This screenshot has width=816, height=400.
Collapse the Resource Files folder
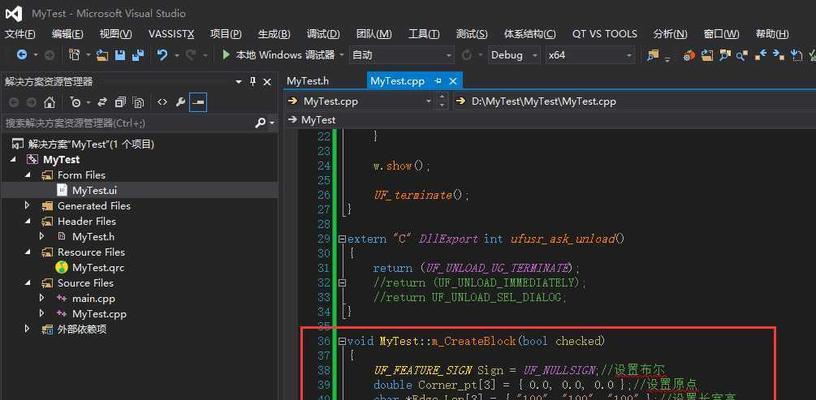tap(28, 252)
